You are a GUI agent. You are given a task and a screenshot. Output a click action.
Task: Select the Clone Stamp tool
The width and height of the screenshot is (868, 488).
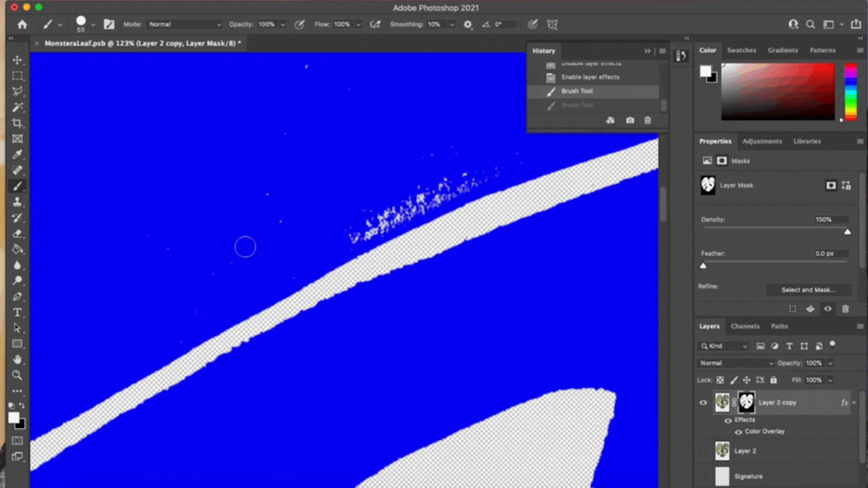click(x=17, y=202)
